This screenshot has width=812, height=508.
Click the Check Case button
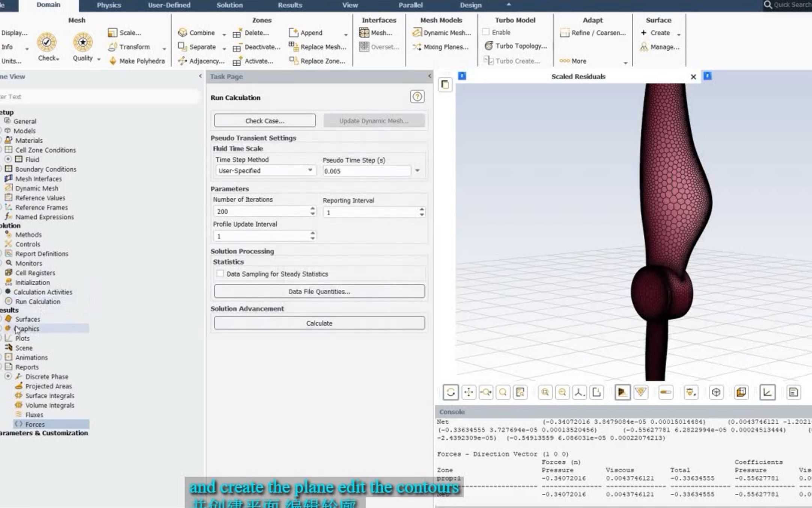(x=265, y=121)
